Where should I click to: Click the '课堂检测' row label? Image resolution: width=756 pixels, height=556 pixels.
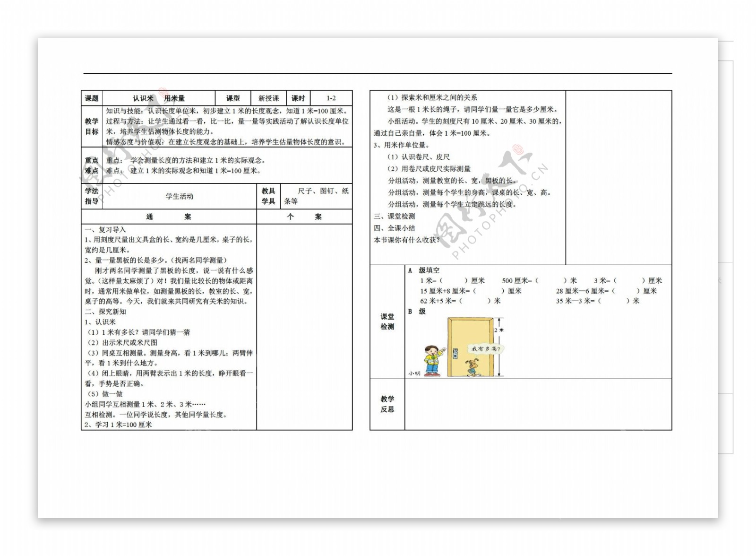point(387,321)
